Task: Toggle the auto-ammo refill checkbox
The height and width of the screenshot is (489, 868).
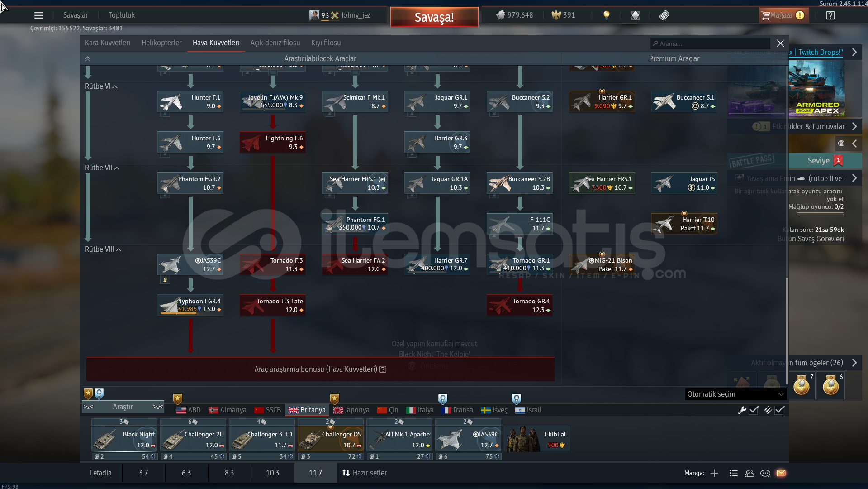Action: (x=779, y=410)
